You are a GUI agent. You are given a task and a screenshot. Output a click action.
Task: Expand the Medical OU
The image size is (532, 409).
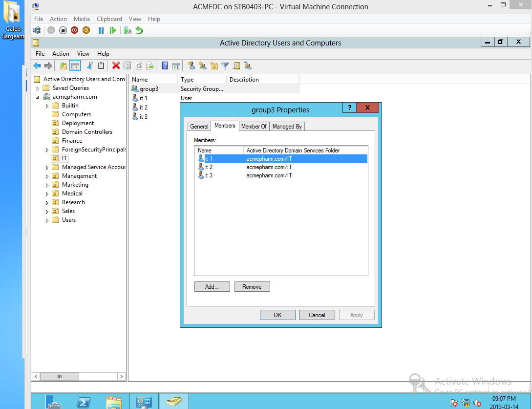47,194
